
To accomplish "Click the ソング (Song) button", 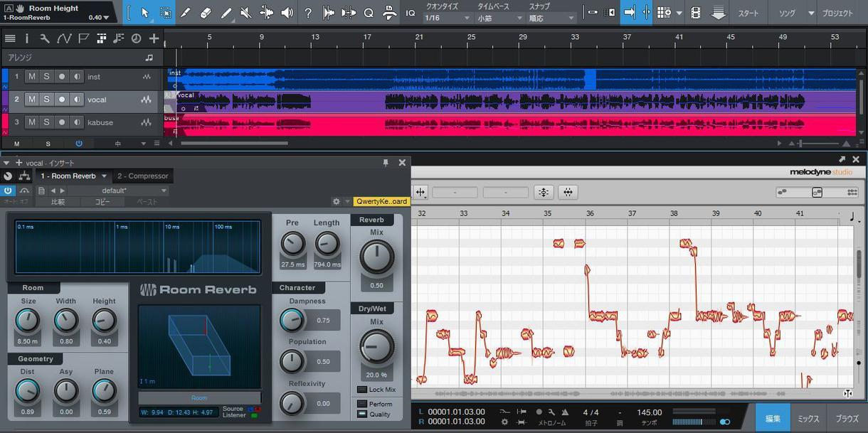I will coord(787,14).
